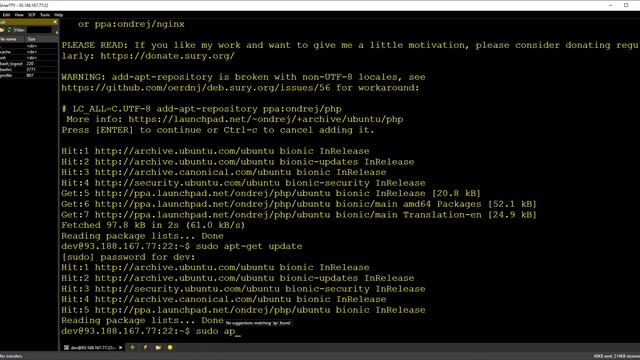
Task: Open the Help menu
Action: (x=58, y=15)
